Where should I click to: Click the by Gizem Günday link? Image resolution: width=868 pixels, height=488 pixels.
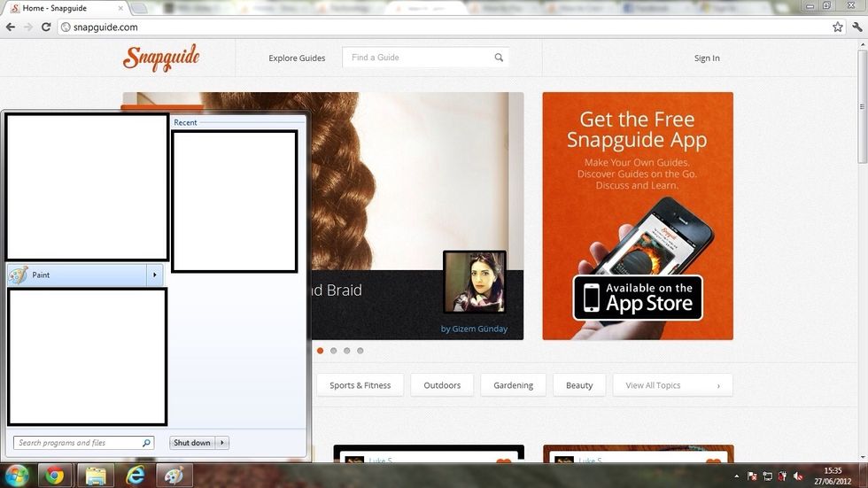pos(474,329)
